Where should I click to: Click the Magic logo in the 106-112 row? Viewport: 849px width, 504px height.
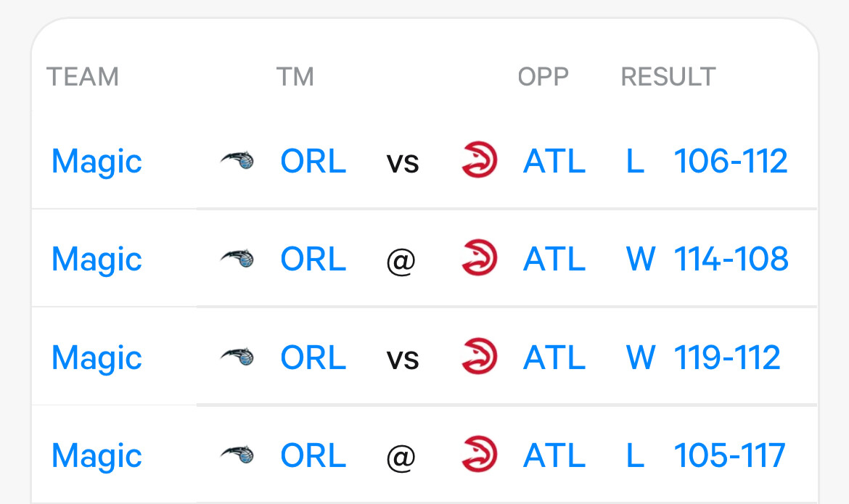237,160
